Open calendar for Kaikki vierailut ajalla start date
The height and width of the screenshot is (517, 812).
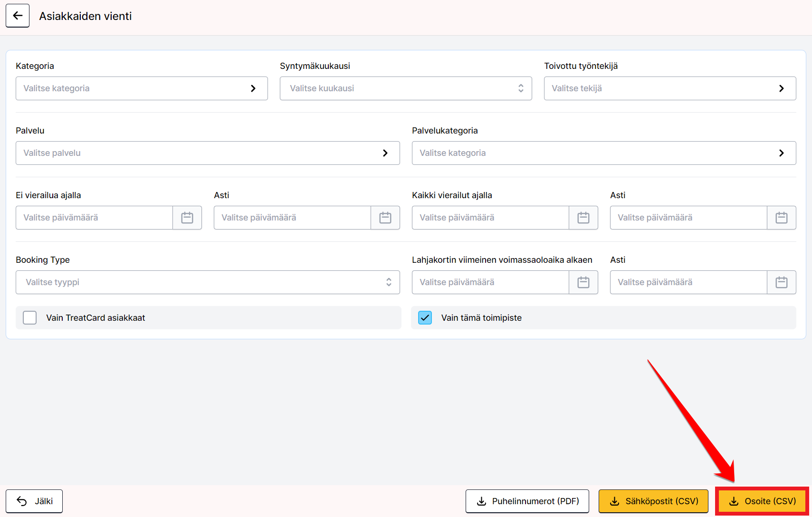coord(583,218)
